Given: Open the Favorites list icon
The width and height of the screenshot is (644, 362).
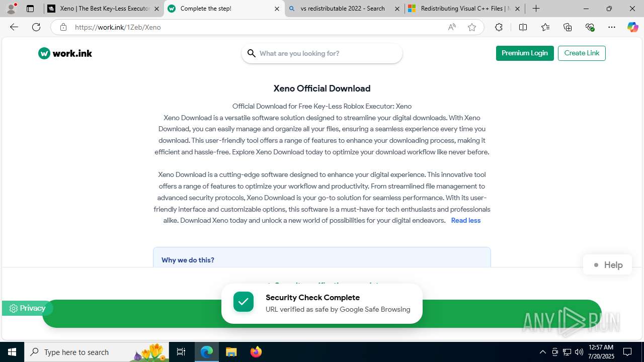Looking at the screenshot, I should click(545, 27).
